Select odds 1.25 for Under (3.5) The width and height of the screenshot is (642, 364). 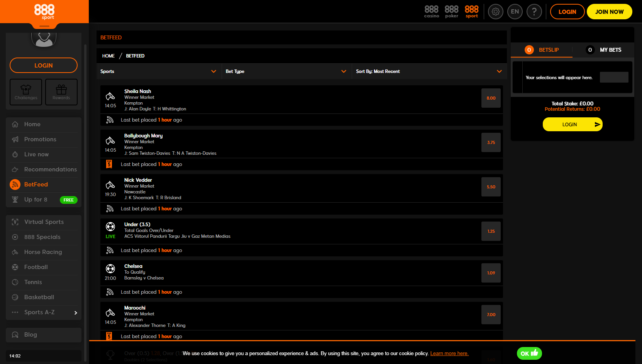point(491,231)
